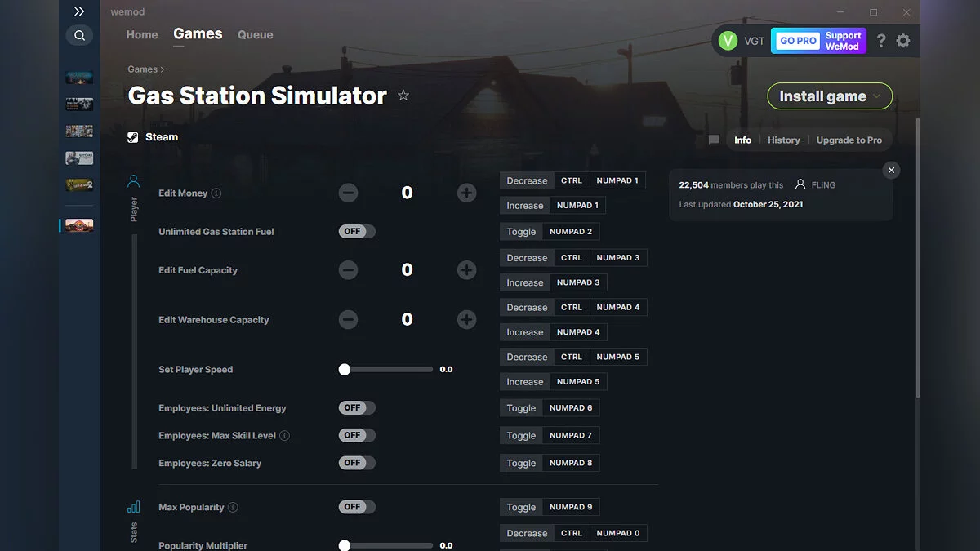Click the Steam platform icon

(x=133, y=137)
